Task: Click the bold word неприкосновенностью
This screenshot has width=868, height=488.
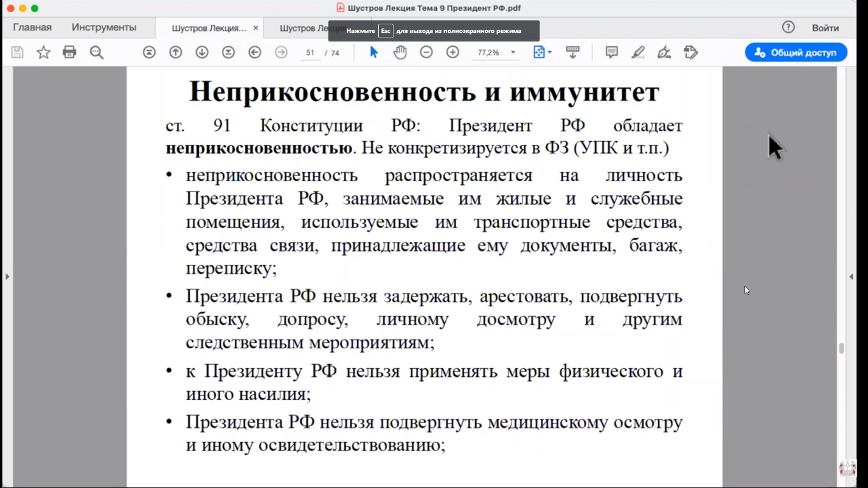Action: pos(259,148)
